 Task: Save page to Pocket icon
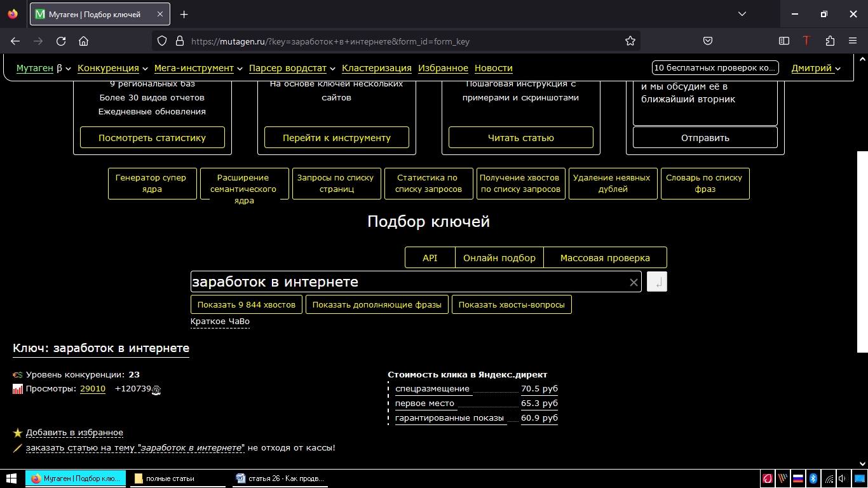708,41
